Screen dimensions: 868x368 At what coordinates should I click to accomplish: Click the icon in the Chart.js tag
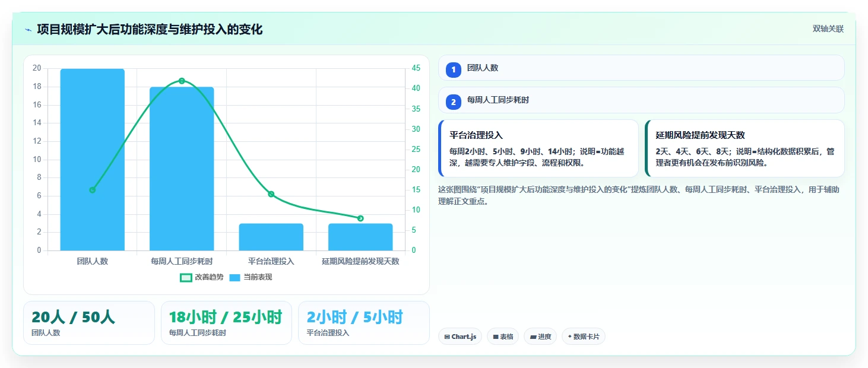pyautogui.click(x=447, y=337)
